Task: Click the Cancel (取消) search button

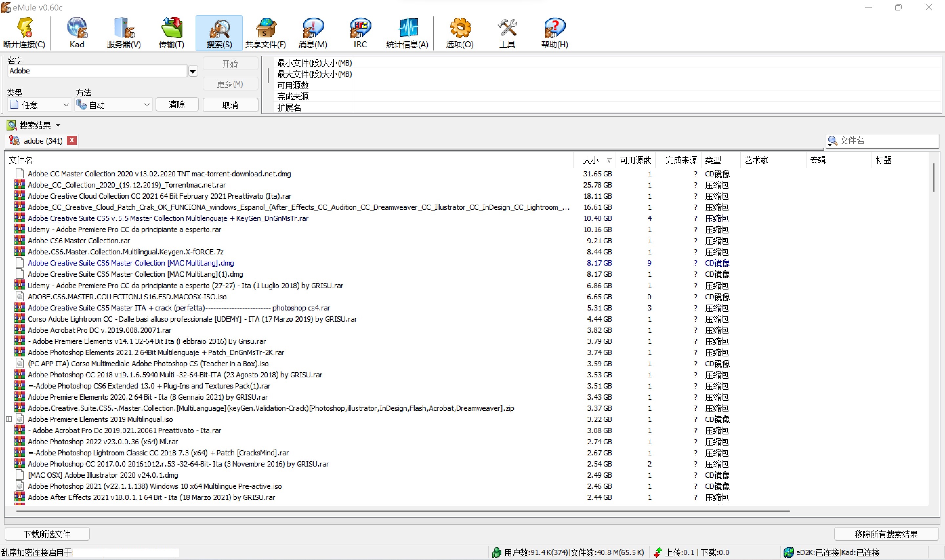Action: coord(230,105)
